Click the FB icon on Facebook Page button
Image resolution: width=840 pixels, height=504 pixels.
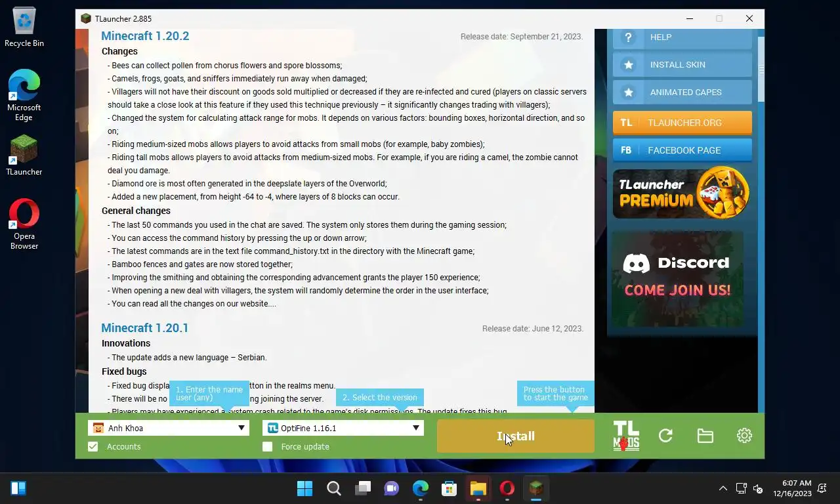click(626, 150)
